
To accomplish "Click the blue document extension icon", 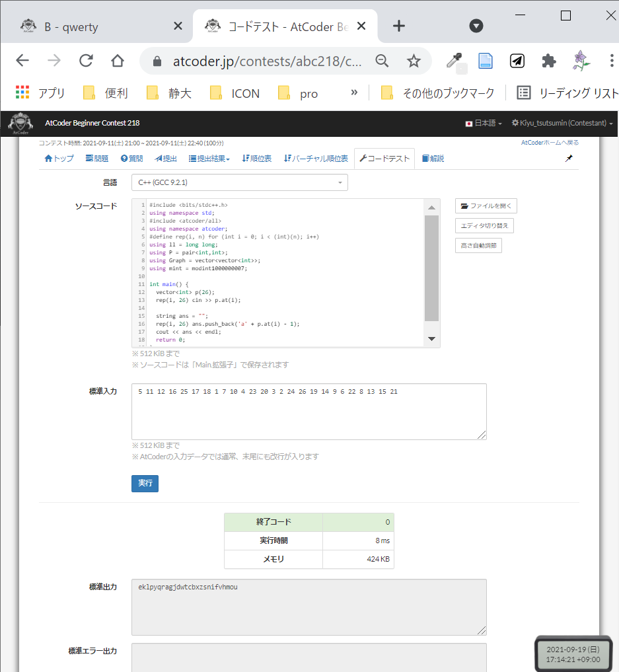I will click(486, 59).
